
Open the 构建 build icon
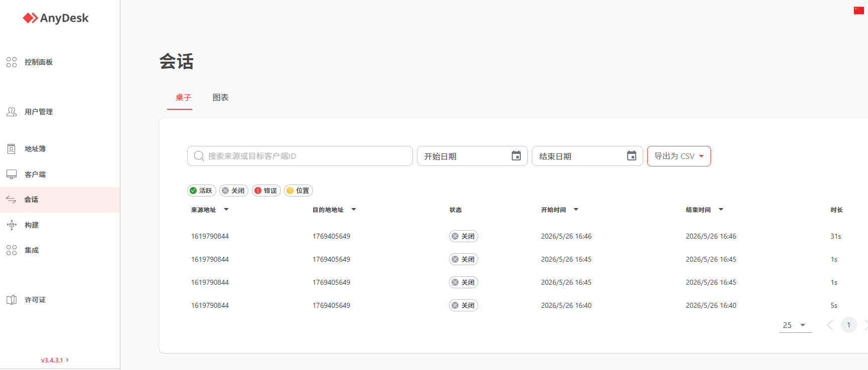(x=12, y=225)
